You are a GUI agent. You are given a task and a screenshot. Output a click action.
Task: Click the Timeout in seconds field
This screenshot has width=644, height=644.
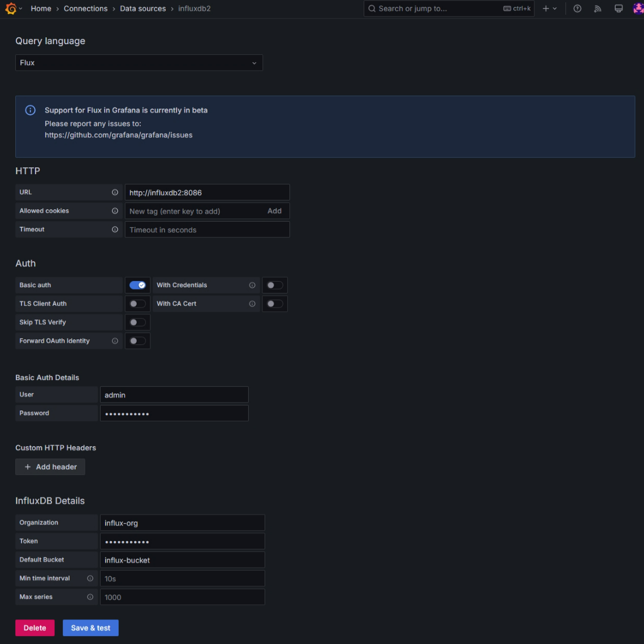tap(208, 230)
